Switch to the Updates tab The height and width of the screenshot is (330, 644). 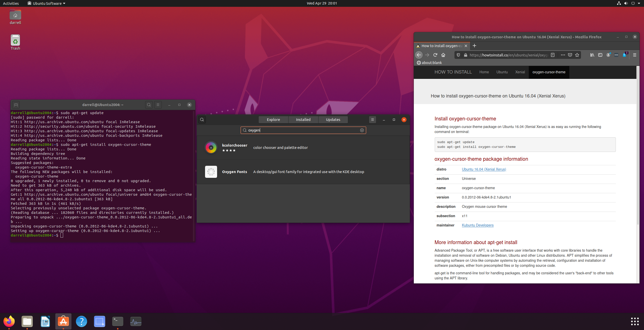pyautogui.click(x=333, y=120)
